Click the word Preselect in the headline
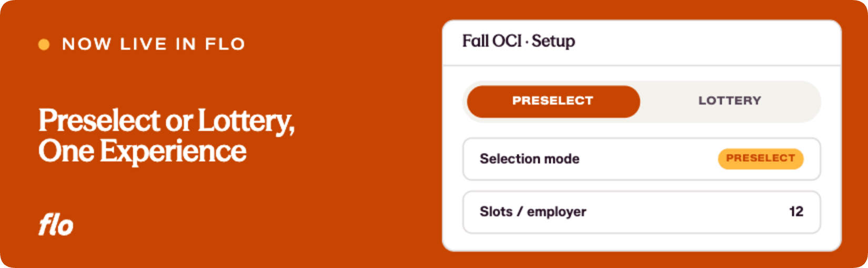The width and height of the screenshot is (868, 268). (x=99, y=120)
